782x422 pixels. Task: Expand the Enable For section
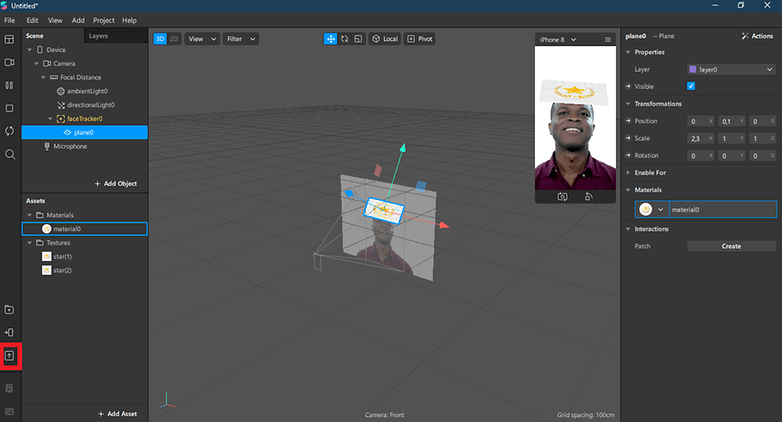tap(628, 173)
